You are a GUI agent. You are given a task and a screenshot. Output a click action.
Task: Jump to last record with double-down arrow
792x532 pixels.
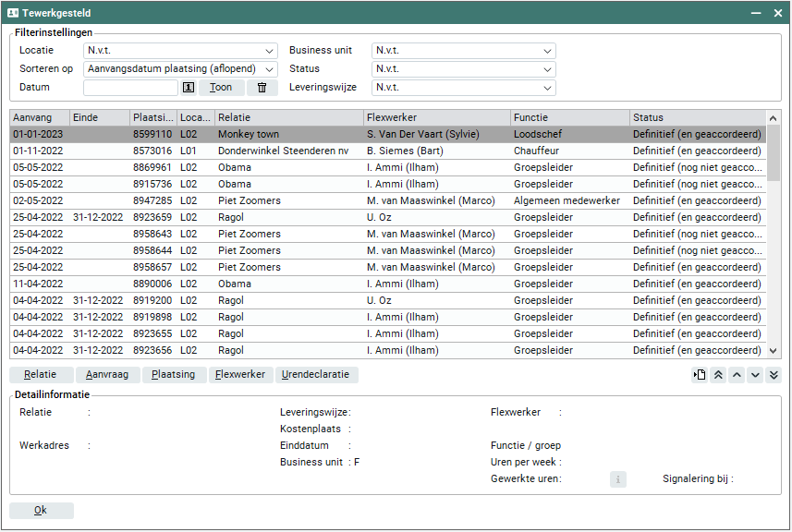click(774, 375)
